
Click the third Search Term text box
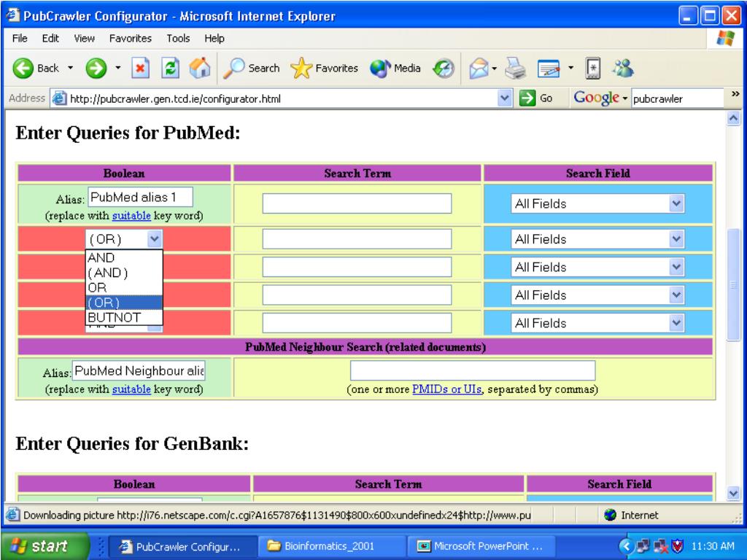pyautogui.click(x=357, y=267)
